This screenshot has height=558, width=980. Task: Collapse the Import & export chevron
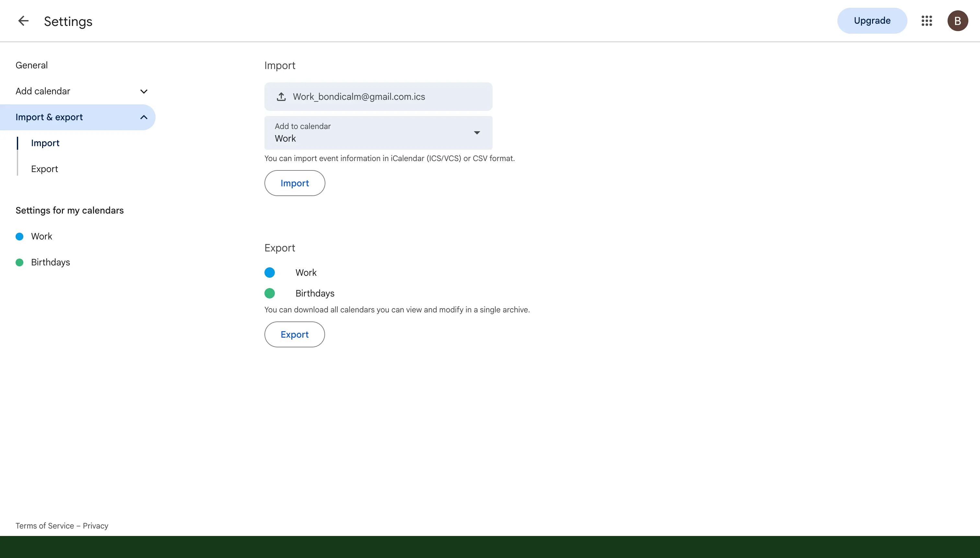click(x=144, y=117)
